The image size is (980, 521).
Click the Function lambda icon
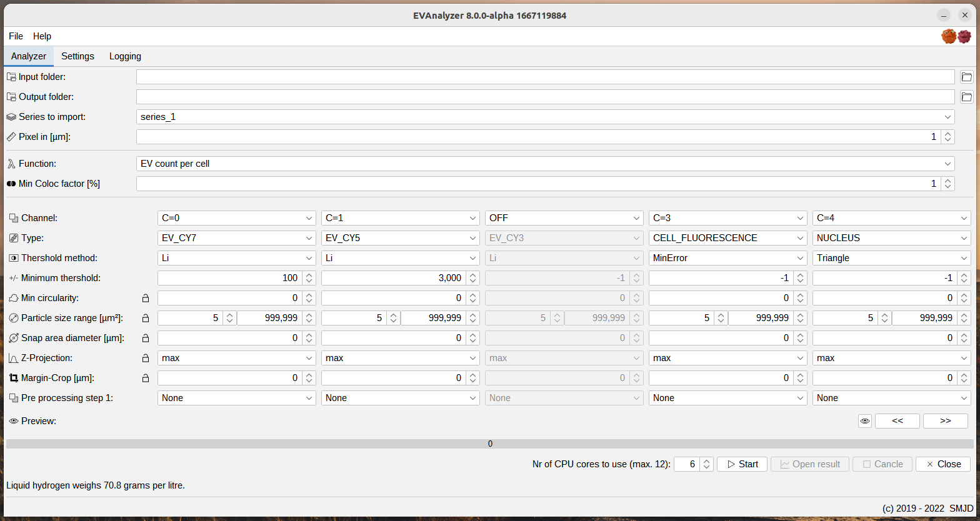(x=11, y=164)
